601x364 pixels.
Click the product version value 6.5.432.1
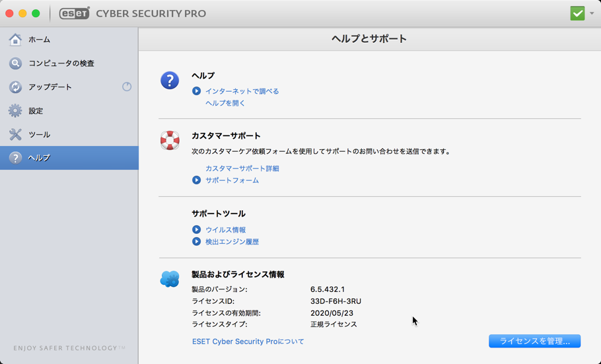328,289
